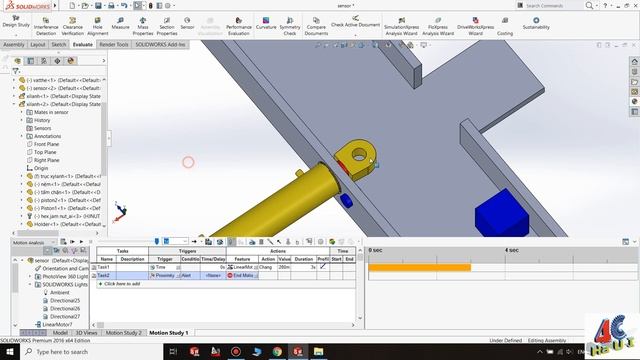Screen dimensions: 640x360
Task: Click Calculate motion study icon
Action: coord(63,242)
